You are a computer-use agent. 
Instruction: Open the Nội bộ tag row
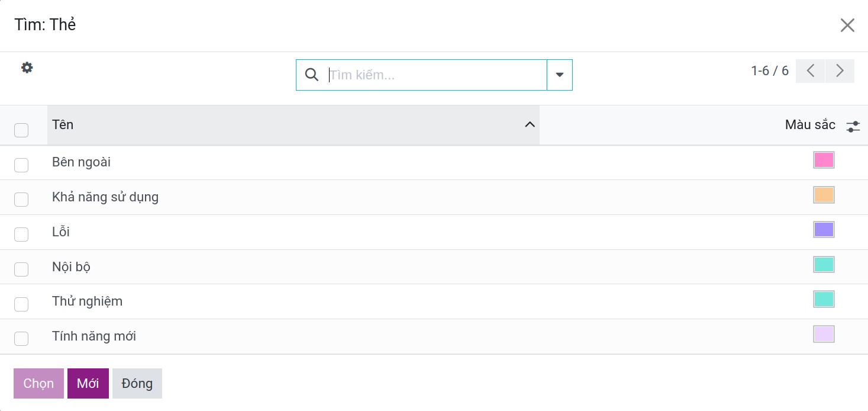tap(71, 267)
